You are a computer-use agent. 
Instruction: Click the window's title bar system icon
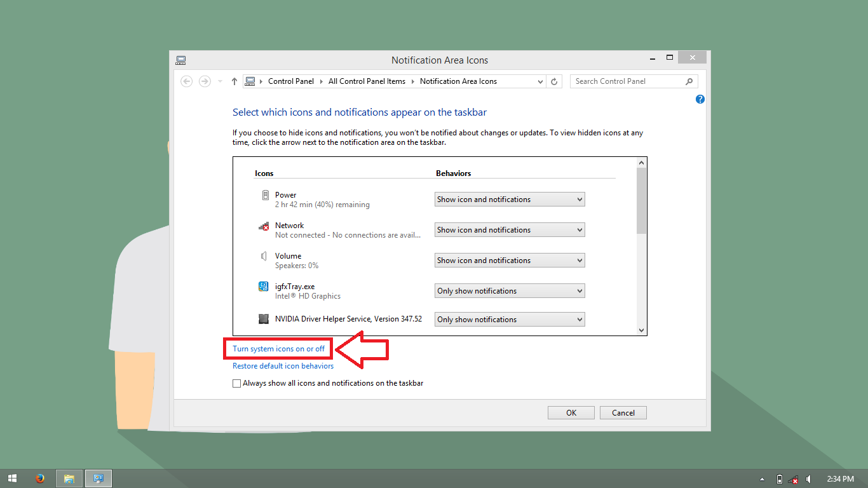(x=181, y=60)
